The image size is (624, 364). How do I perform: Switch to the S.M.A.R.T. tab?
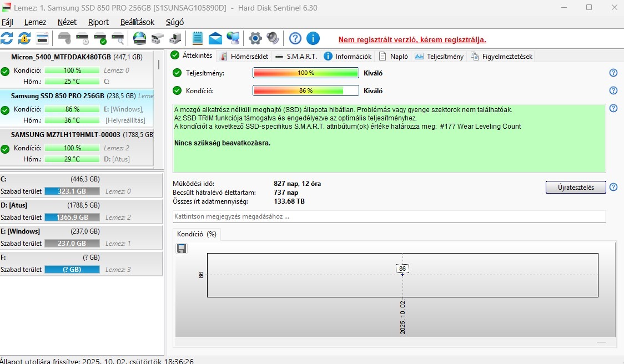(x=296, y=57)
